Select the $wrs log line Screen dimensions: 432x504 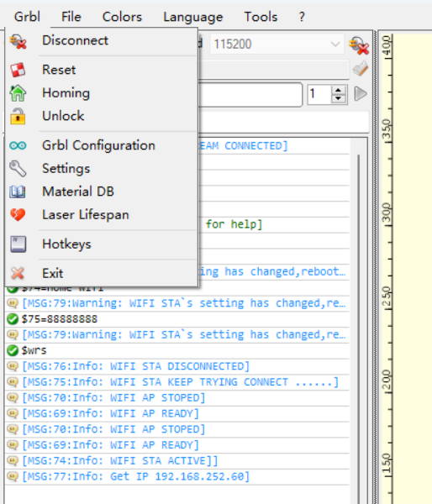pos(177,350)
